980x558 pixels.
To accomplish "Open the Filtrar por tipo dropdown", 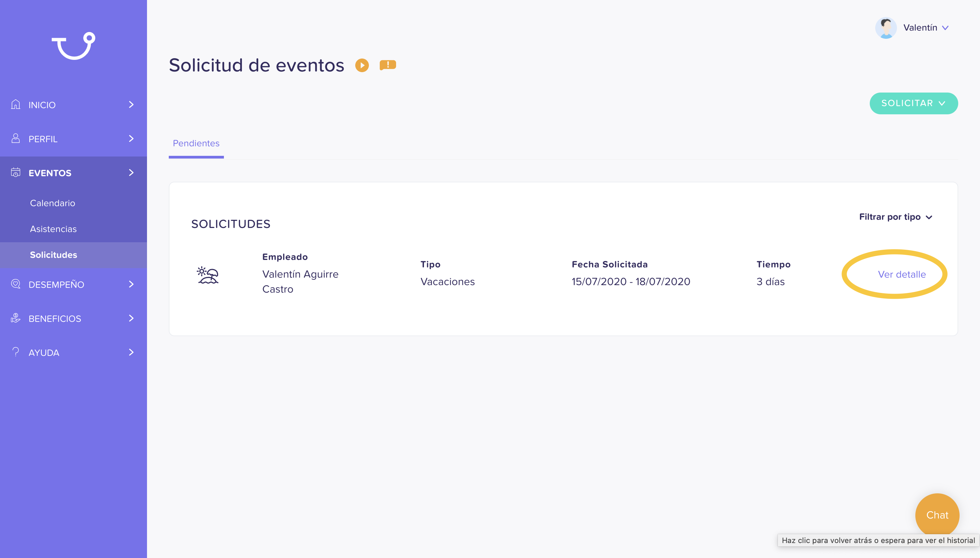I will click(895, 217).
